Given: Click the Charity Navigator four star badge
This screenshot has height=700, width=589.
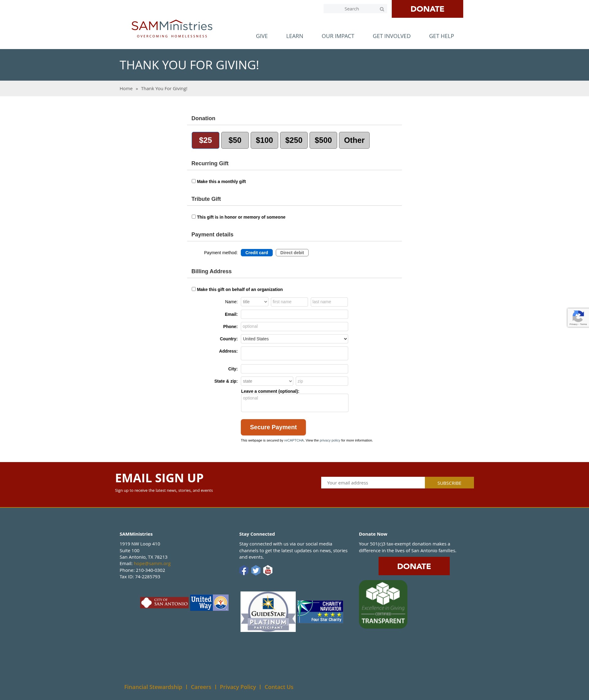Looking at the screenshot, I should 320,612.
